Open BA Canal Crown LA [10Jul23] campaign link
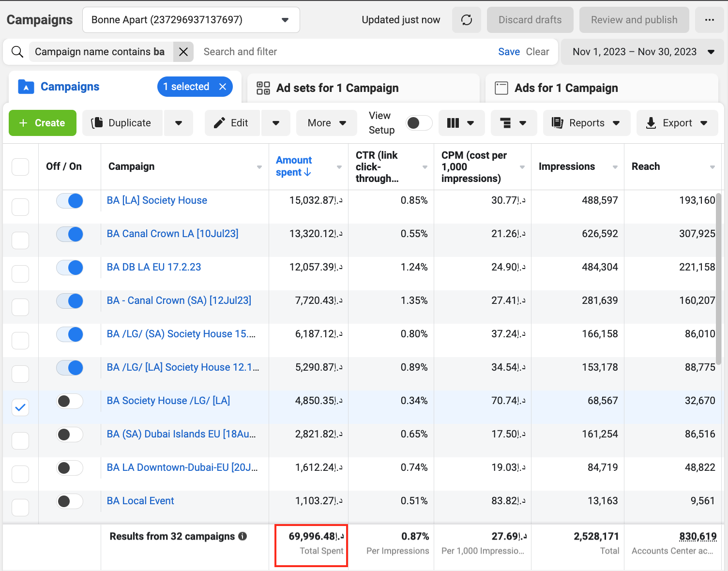Viewport: 728px width, 571px height. [172, 234]
